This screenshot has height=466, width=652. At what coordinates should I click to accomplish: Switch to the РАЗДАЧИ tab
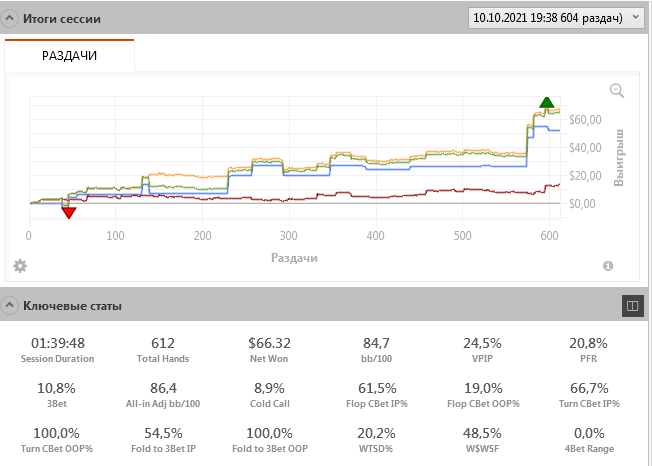click(x=69, y=56)
